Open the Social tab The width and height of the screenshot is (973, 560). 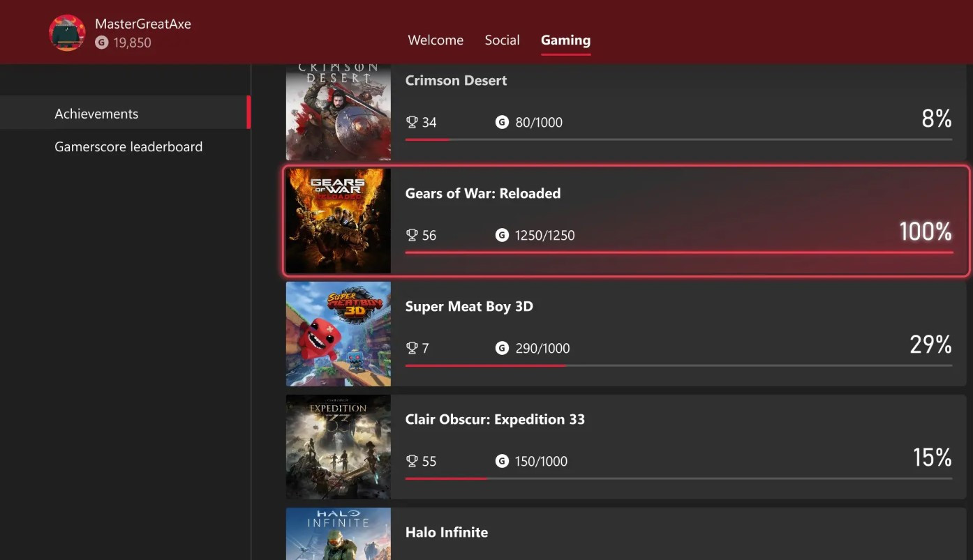pyautogui.click(x=502, y=40)
